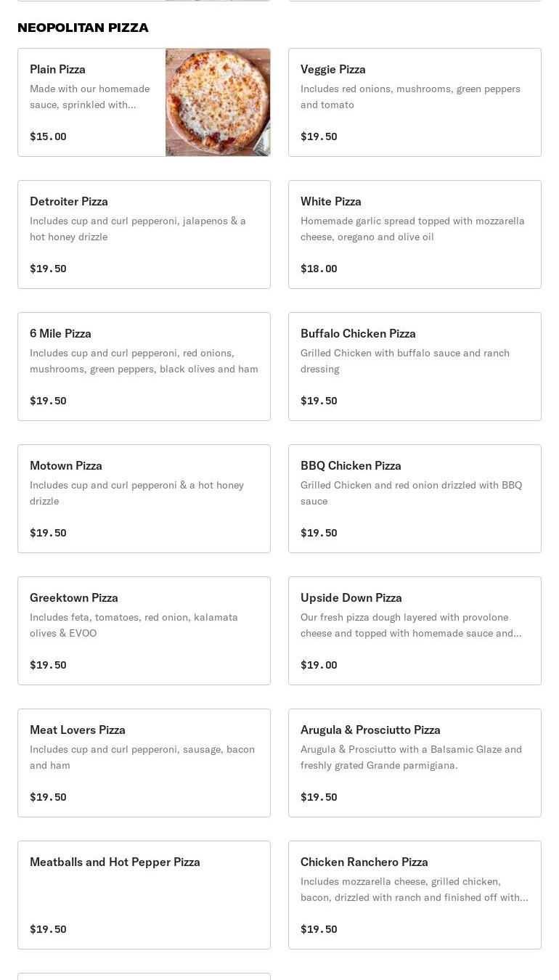The height and width of the screenshot is (980, 559).
Task: Click the Greektown Pizza ingredients description
Action: [x=134, y=625]
